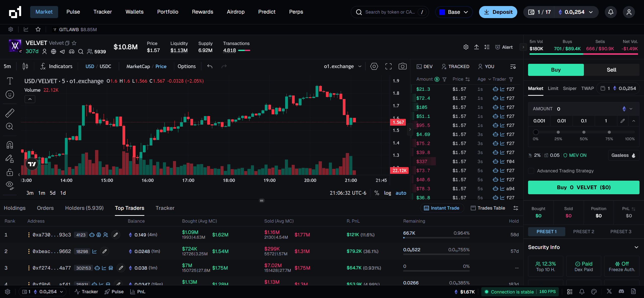Collapse quick amount presets chevron
Screen dimensions: 644x298
[x=634, y=121]
